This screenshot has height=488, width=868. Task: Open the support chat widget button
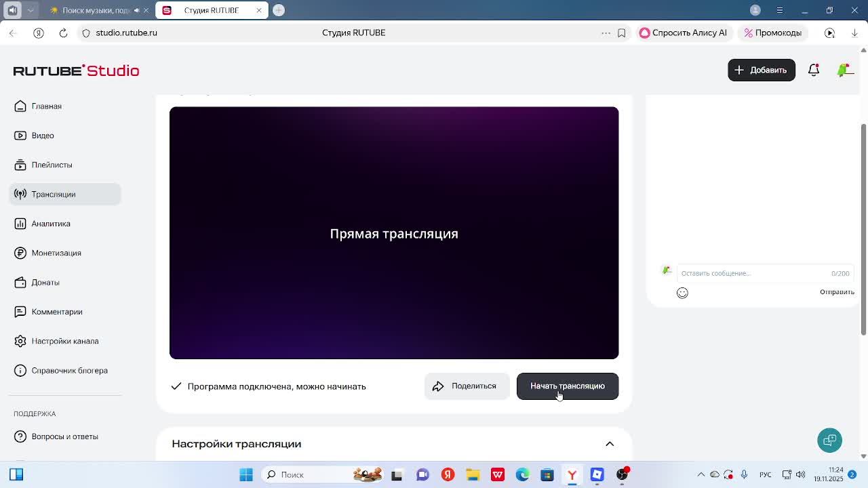(829, 440)
